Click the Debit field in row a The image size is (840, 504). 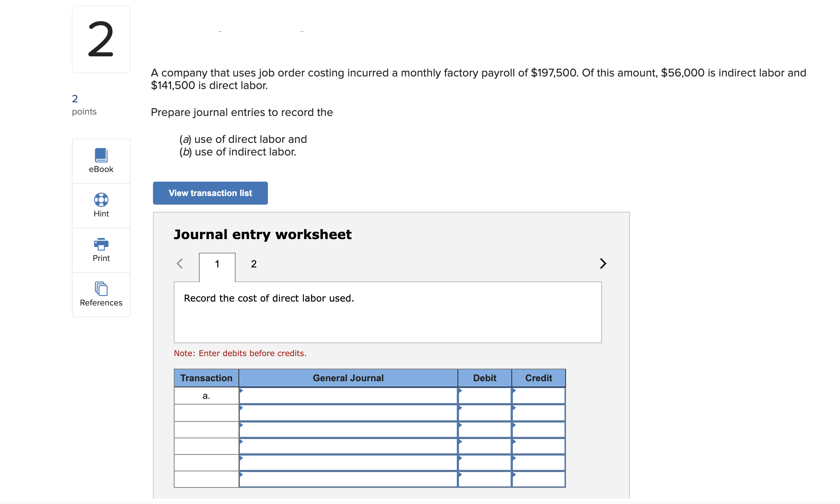484,395
